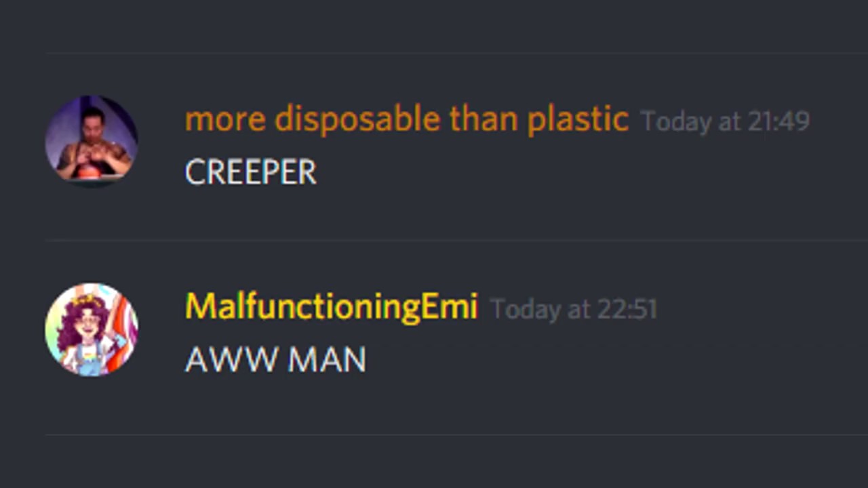This screenshot has width=868, height=488.
Task: Click the MalfunctioningEmi username
Action: (332, 308)
